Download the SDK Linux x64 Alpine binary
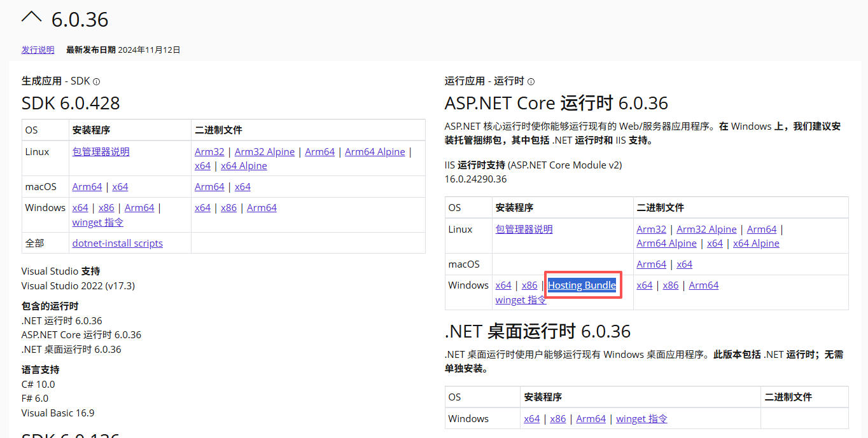This screenshot has height=438, width=868. [x=244, y=166]
